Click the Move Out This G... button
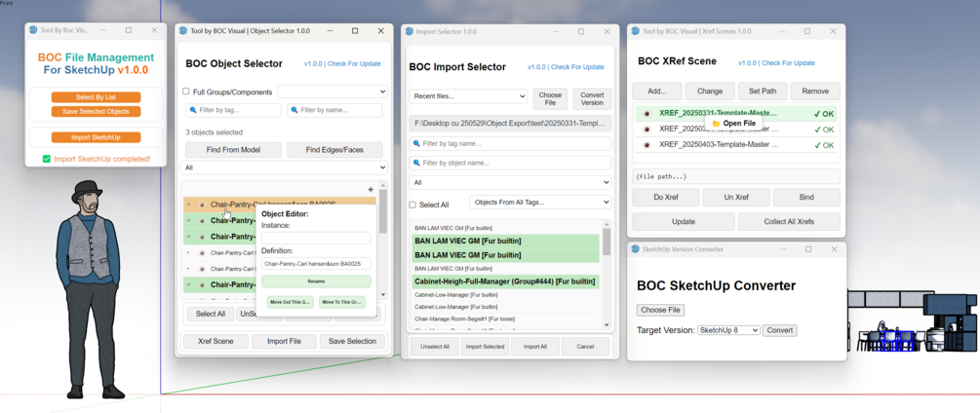The image size is (980, 413). (x=290, y=302)
